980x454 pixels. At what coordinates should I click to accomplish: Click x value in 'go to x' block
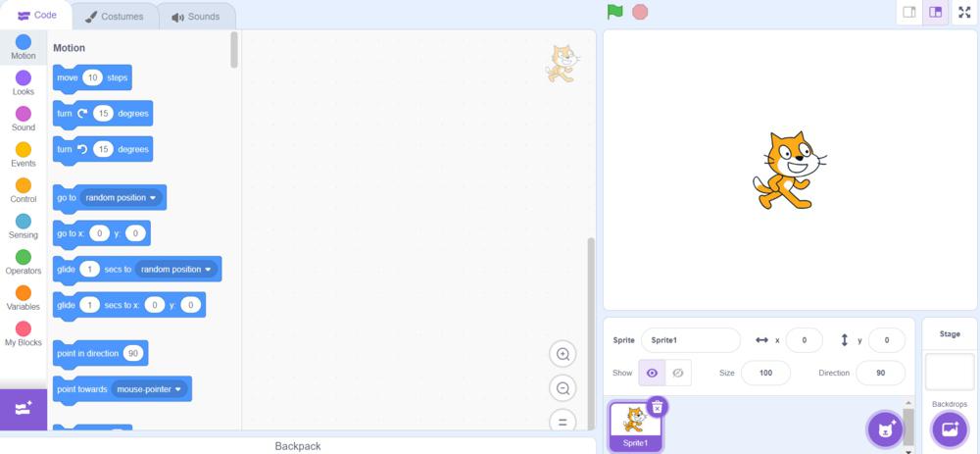tap(99, 234)
